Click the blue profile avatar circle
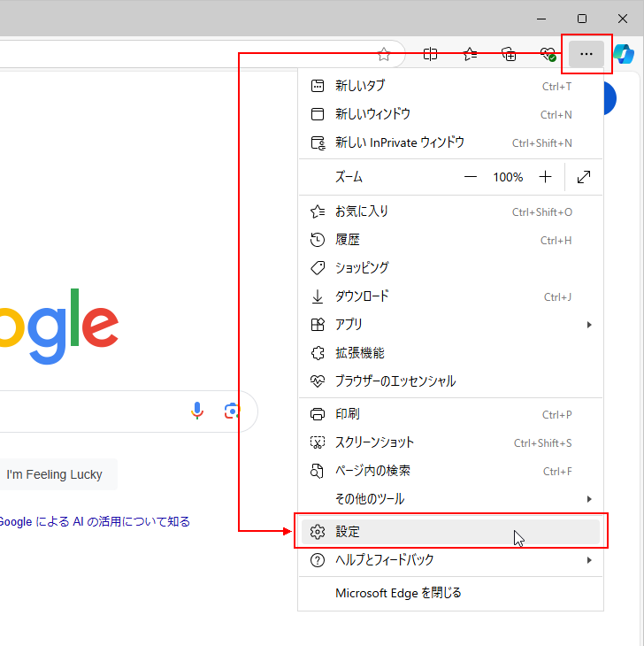 point(609,98)
